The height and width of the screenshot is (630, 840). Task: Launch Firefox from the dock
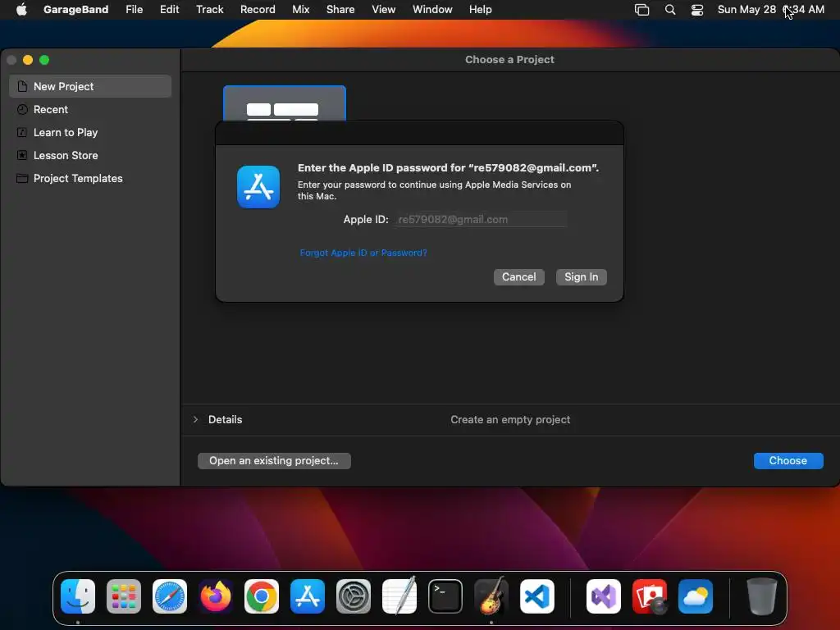216,596
